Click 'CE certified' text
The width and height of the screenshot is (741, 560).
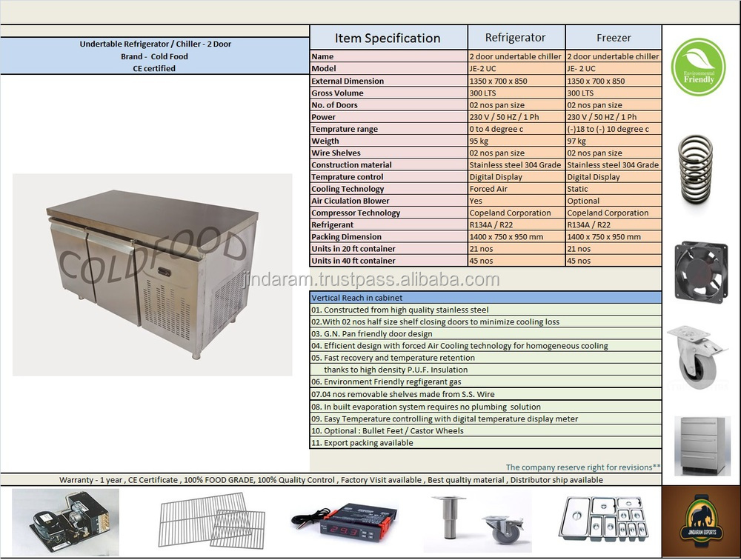point(154,69)
